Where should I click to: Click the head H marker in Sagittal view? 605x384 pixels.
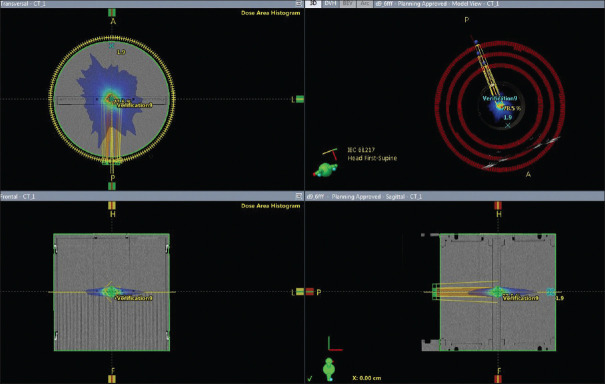pyautogui.click(x=499, y=213)
